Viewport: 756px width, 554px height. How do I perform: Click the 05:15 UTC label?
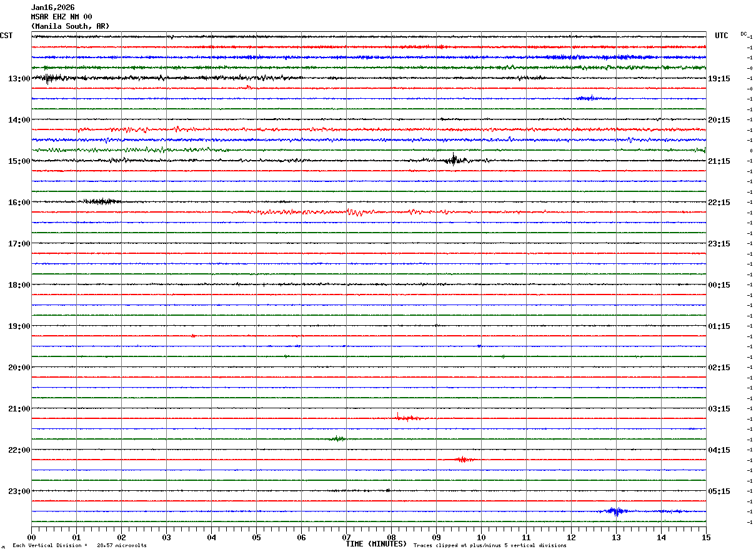(x=719, y=491)
